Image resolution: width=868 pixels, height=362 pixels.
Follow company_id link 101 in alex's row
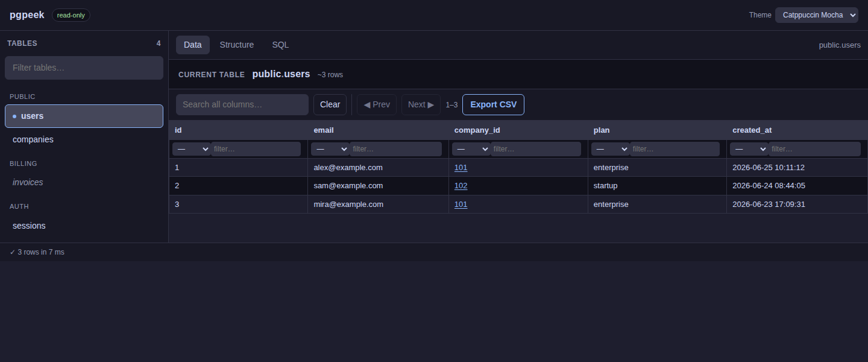click(461, 167)
